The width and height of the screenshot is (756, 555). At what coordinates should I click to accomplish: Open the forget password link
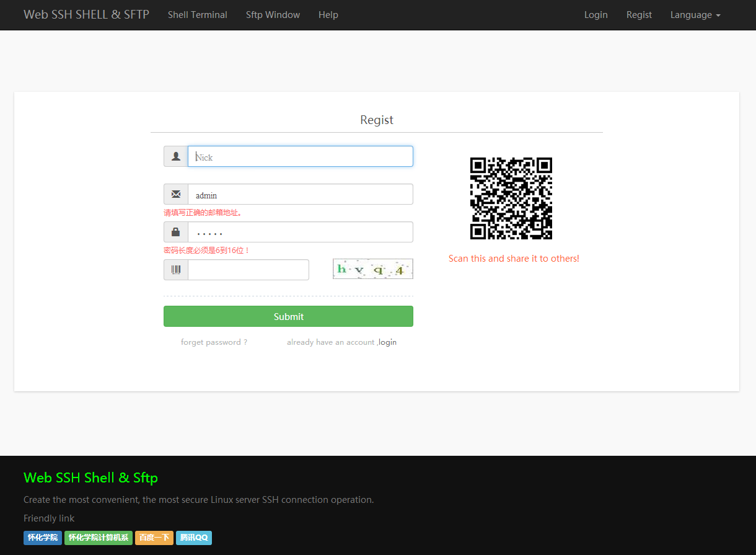coord(214,342)
